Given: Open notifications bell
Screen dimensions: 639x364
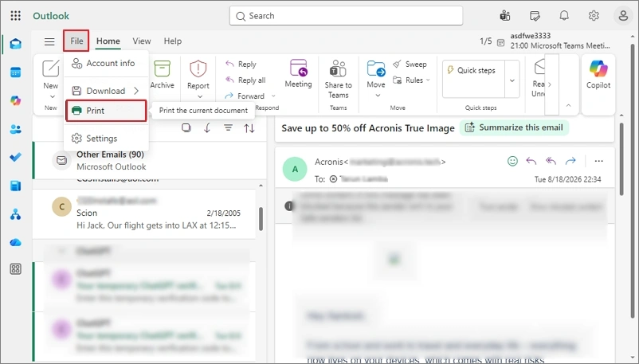Looking at the screenshot, I should [564, 16].
